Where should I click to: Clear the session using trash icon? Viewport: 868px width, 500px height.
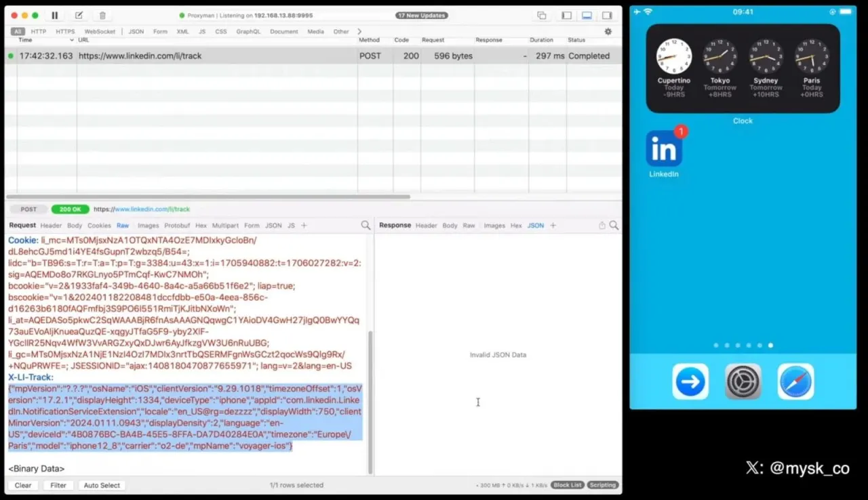[102, 15]
